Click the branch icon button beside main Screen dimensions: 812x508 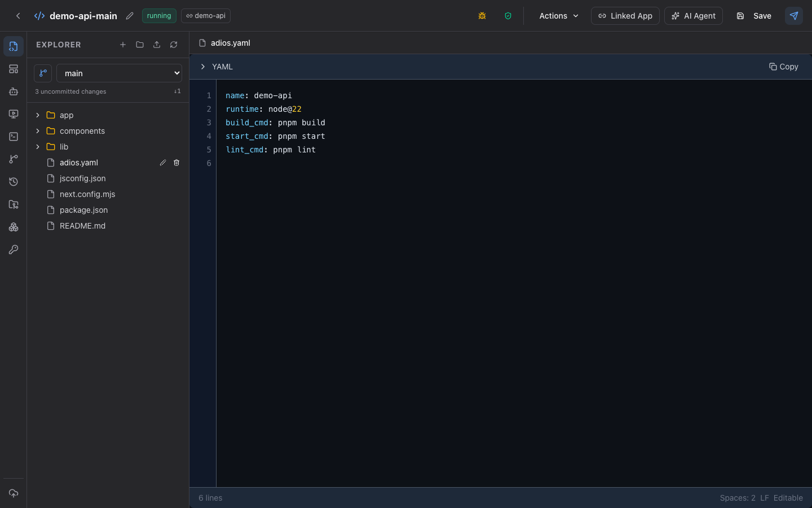43,73
